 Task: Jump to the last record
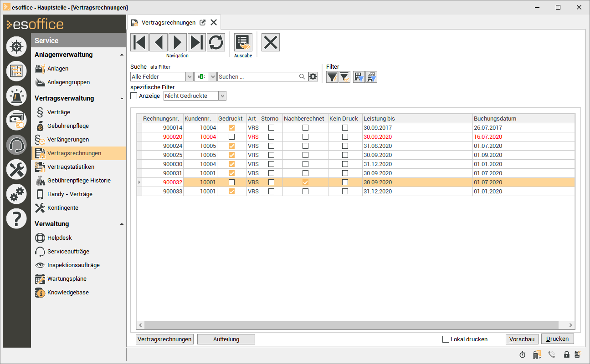[197, 42]
